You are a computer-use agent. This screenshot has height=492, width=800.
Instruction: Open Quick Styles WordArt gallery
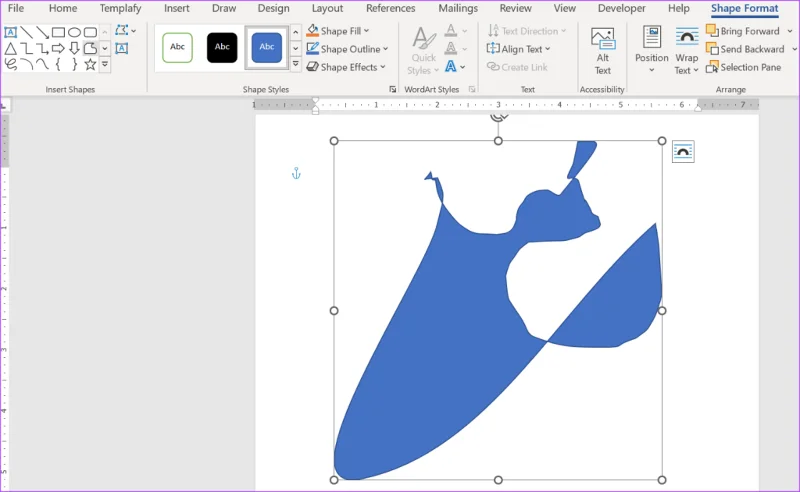(x=423, y=51)
